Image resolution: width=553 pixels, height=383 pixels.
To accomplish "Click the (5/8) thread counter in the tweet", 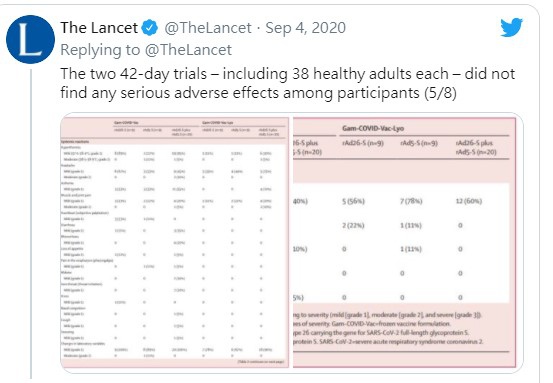I will pyautogui.click(x=440, y=93).
